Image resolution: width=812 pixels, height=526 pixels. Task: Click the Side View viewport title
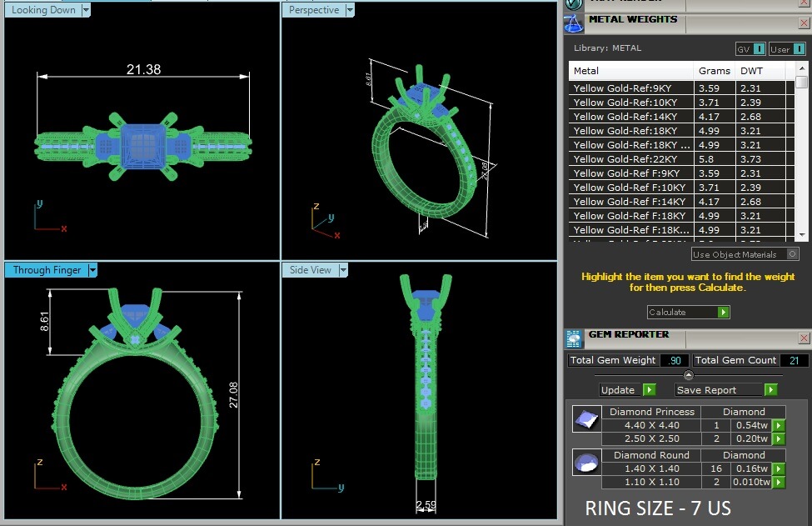(x=310, y=270)
